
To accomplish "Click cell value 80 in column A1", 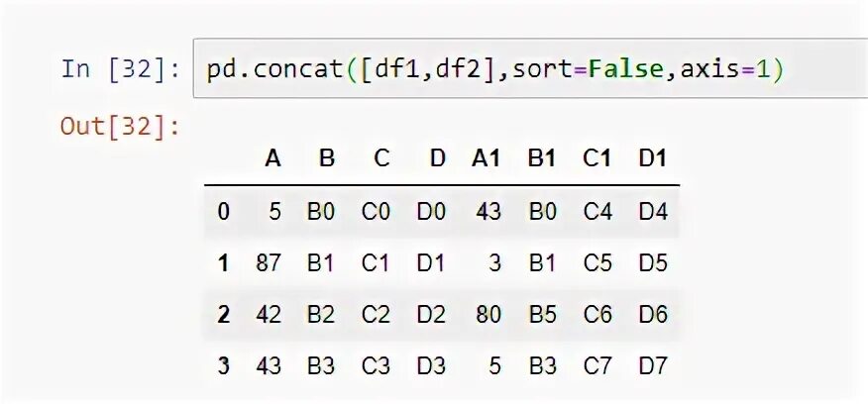I will 488,315.
